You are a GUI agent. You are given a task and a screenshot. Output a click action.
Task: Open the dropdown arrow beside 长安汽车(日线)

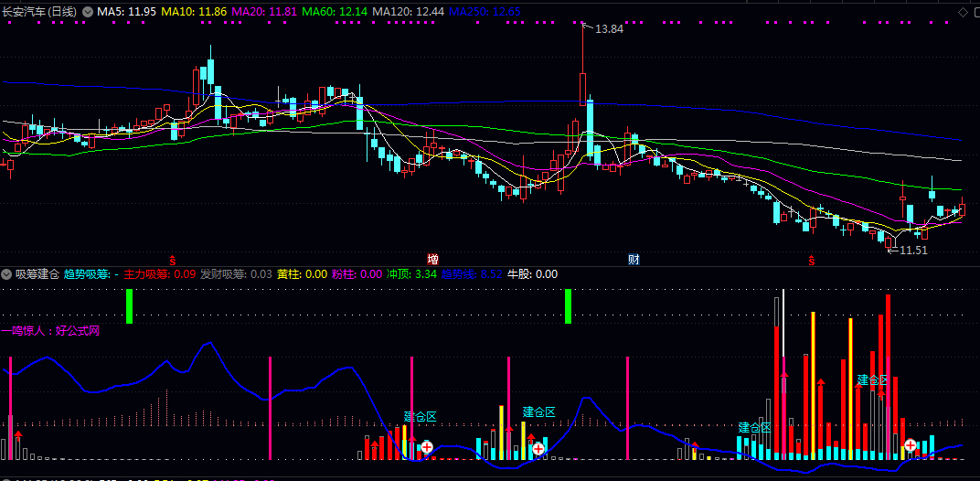[x=88, y=11]
